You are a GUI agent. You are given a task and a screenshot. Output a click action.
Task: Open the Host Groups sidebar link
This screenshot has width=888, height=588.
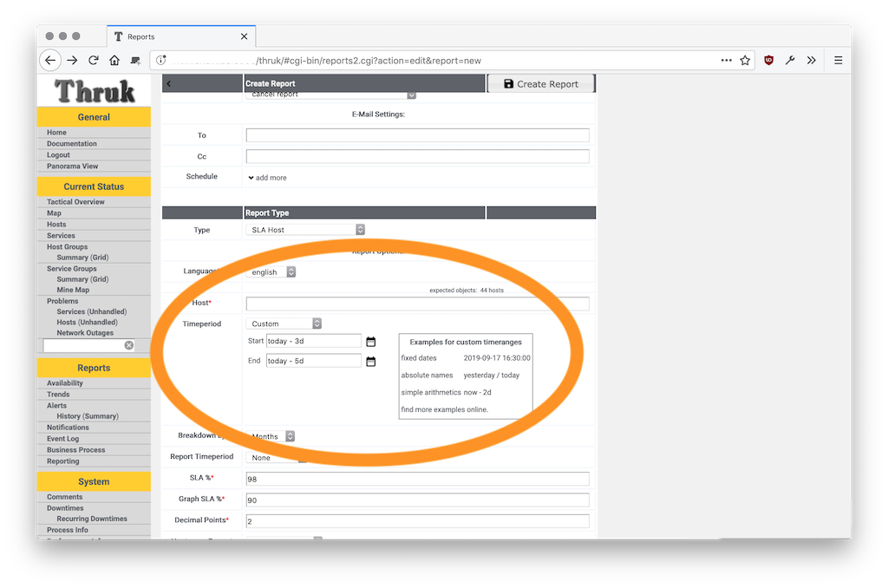tap(68, 247)
